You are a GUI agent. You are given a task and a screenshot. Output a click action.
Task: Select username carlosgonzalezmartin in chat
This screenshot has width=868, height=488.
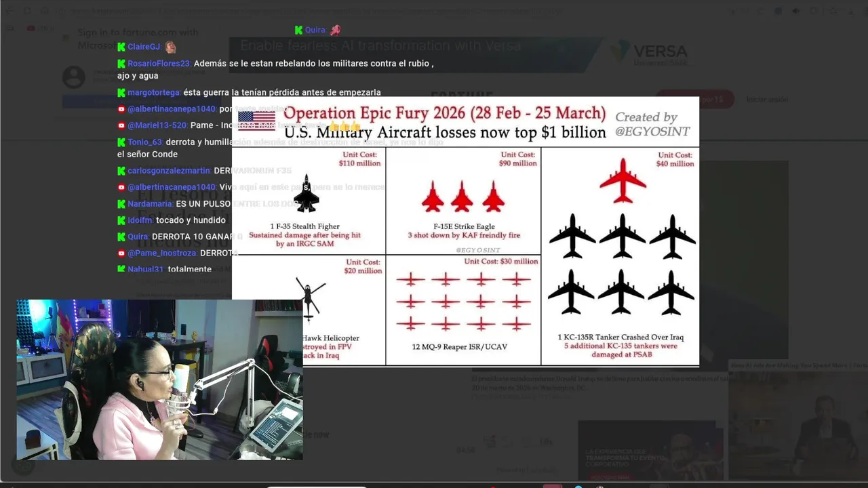point(169,171)
